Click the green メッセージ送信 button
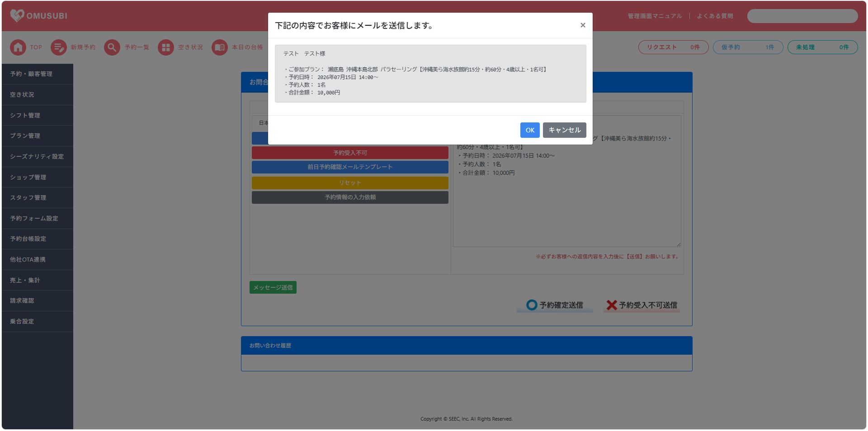 273,287
